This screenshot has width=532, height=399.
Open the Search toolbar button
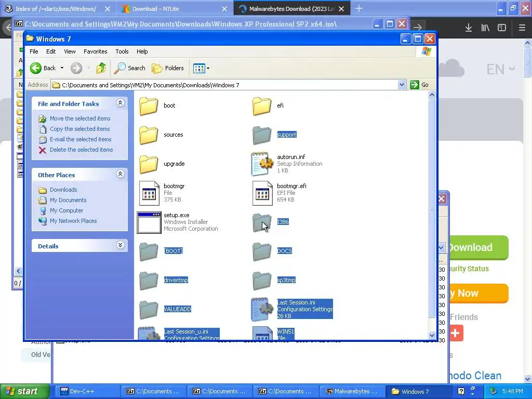129,68
